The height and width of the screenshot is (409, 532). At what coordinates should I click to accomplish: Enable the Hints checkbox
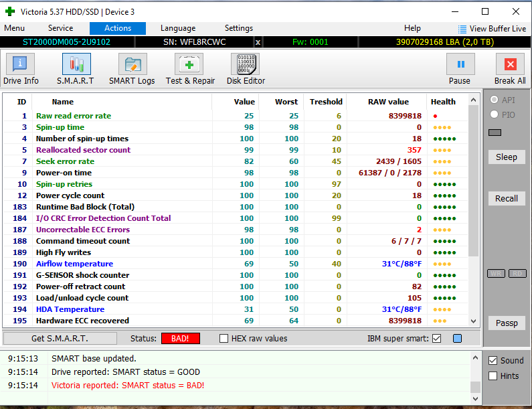pos(493,376)
